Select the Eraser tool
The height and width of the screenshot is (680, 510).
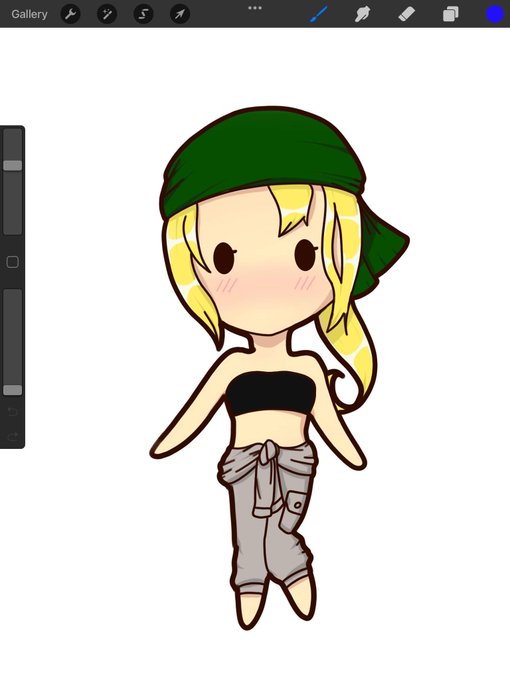pos(406,14)
